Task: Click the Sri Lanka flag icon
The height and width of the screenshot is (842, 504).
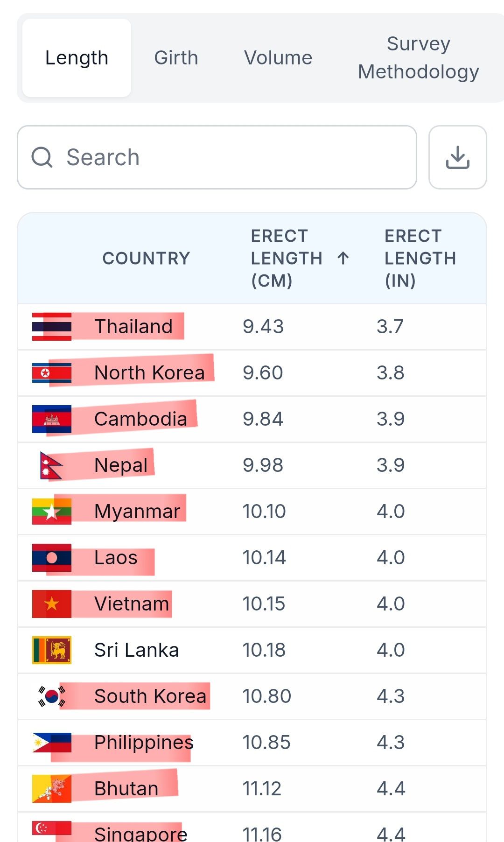Action: 51,650
